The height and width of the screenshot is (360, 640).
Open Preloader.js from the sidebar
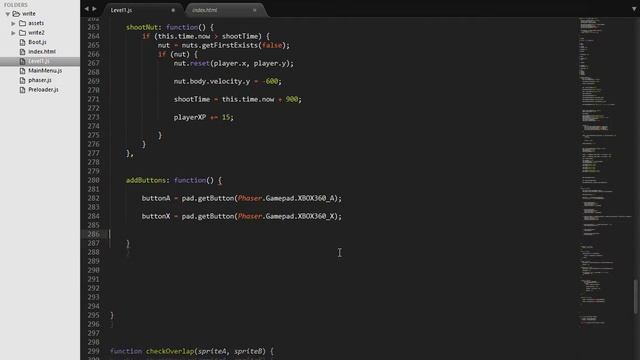click(43, 89)
